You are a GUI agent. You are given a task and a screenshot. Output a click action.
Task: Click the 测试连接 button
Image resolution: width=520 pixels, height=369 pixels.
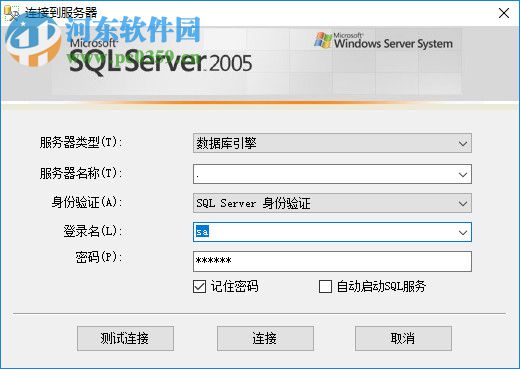tap(125, 338)
